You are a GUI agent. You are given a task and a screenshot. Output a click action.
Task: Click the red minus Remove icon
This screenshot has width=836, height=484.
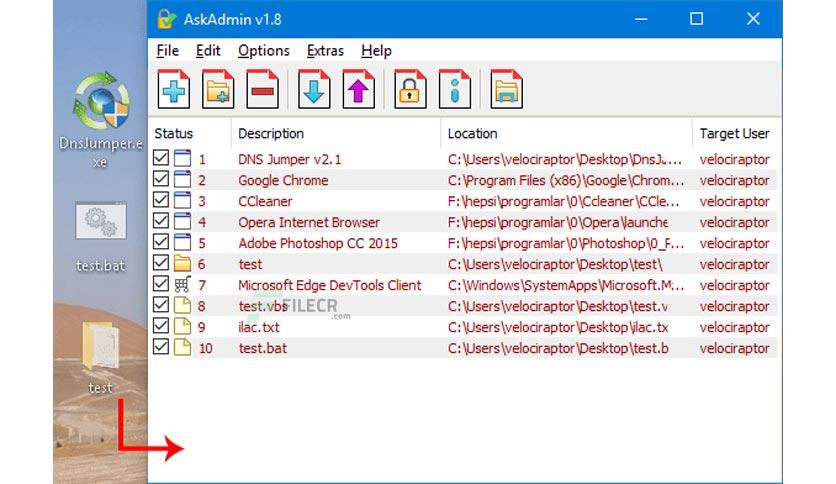tap(262, 90)
